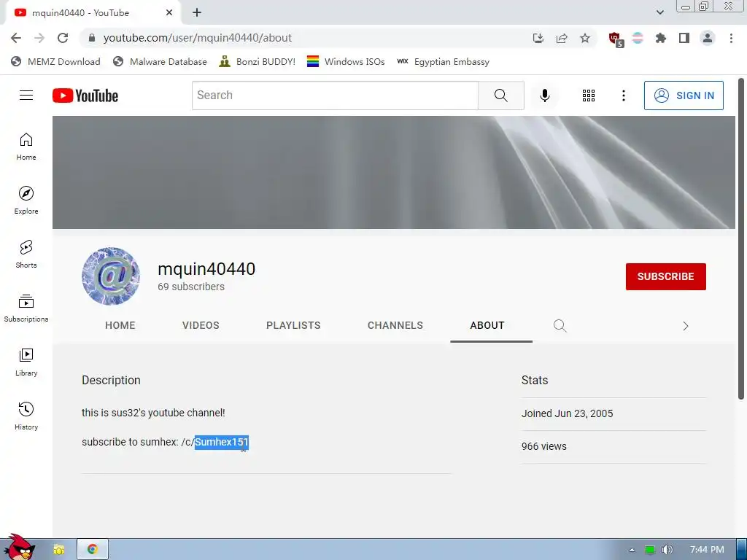
Task: Click the taskbar clock 7:44 PM
Action: click(x=706, y=550)
